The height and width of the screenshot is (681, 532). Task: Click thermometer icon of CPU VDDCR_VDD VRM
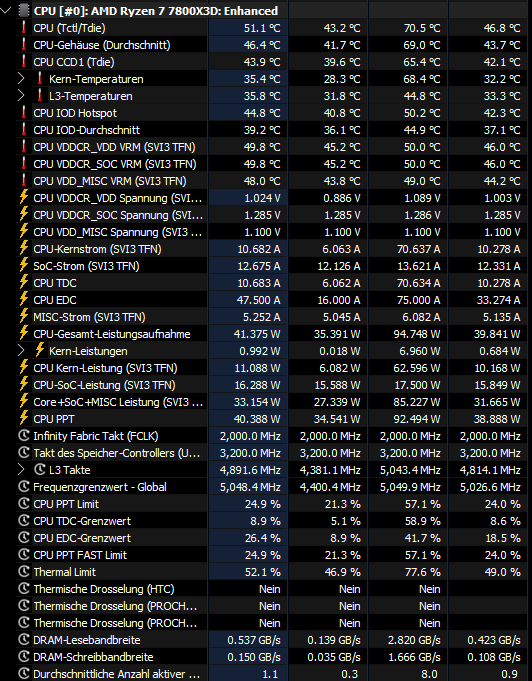pos(24,147)
